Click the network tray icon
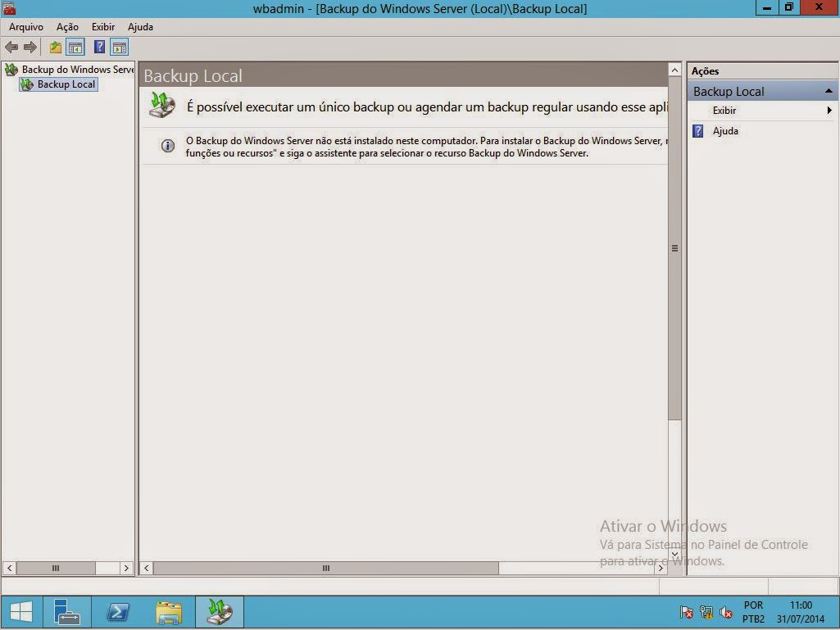 point(706,612)
